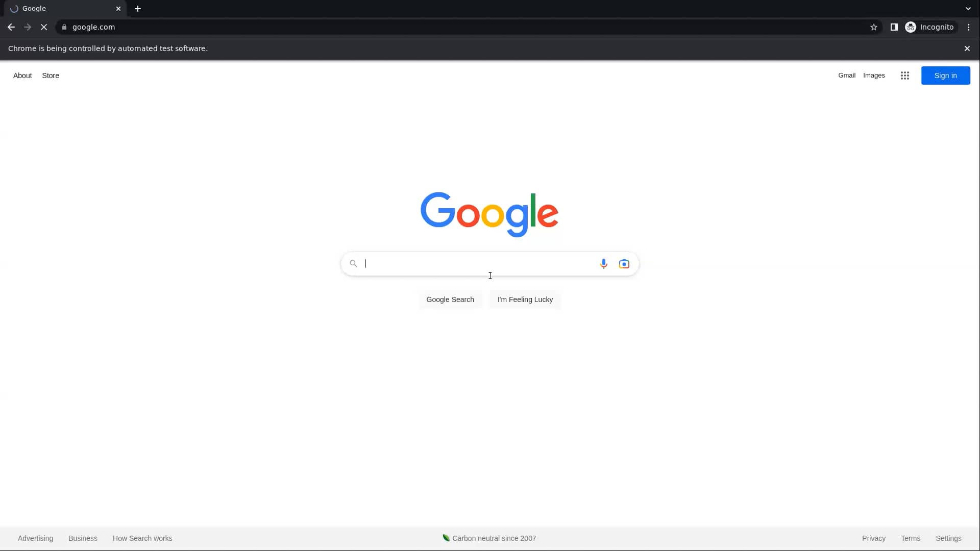Click the tab reading list icon
980x551 pixels.
click(x=894, y=27)
